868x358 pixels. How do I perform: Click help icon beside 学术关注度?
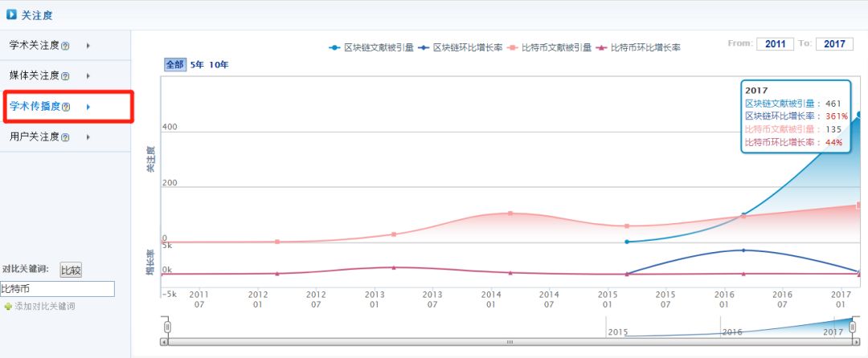[66, 46]
